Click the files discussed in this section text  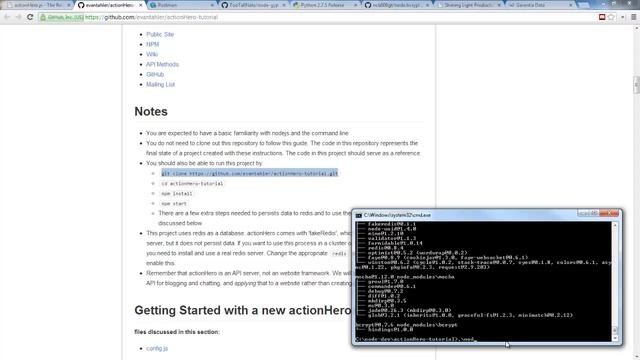(x=177, y=332)
